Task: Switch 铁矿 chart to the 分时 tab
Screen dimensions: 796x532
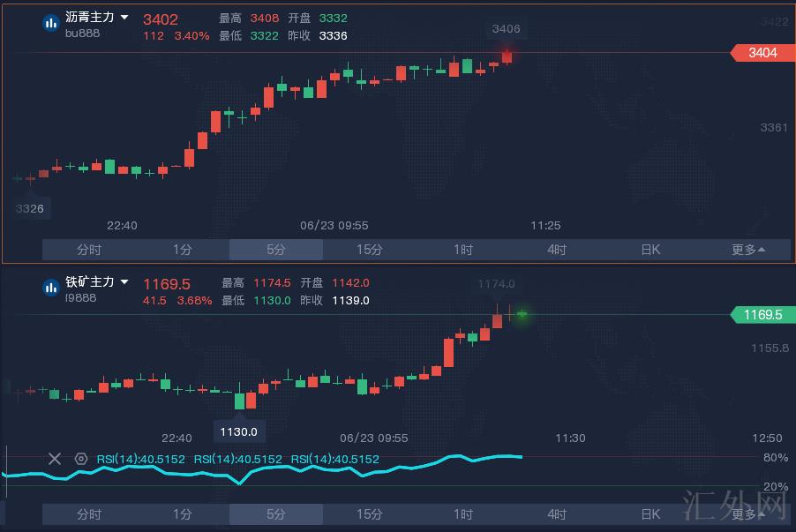Action: pos(89,514)
